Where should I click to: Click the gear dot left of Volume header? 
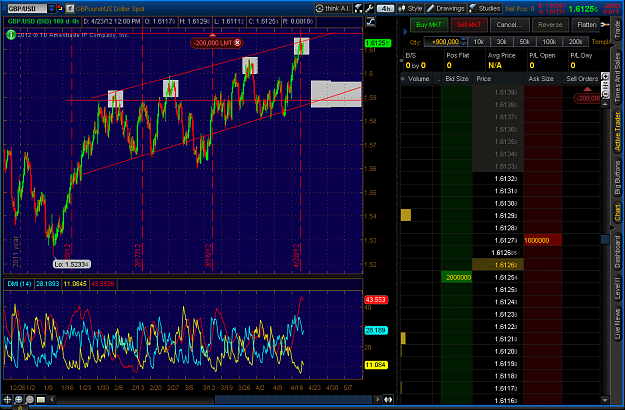(402, 79)
